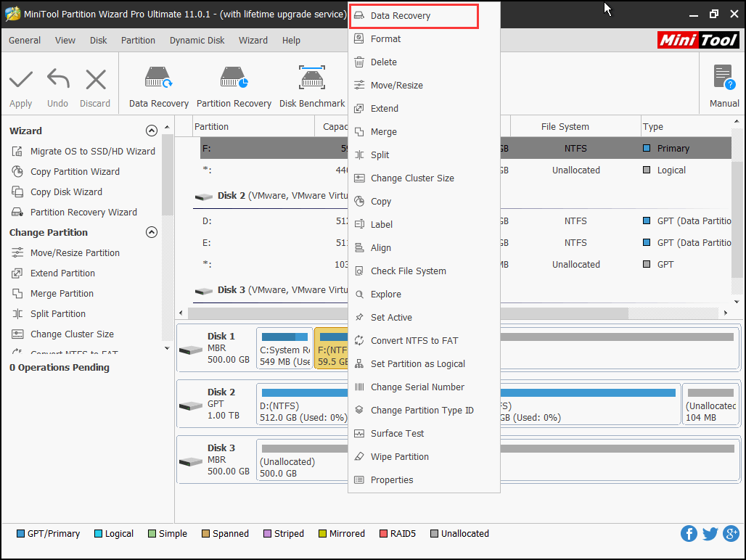Click sidebar scrollbar down arrow
Screen dimensions: 746x560
point(167,348)
